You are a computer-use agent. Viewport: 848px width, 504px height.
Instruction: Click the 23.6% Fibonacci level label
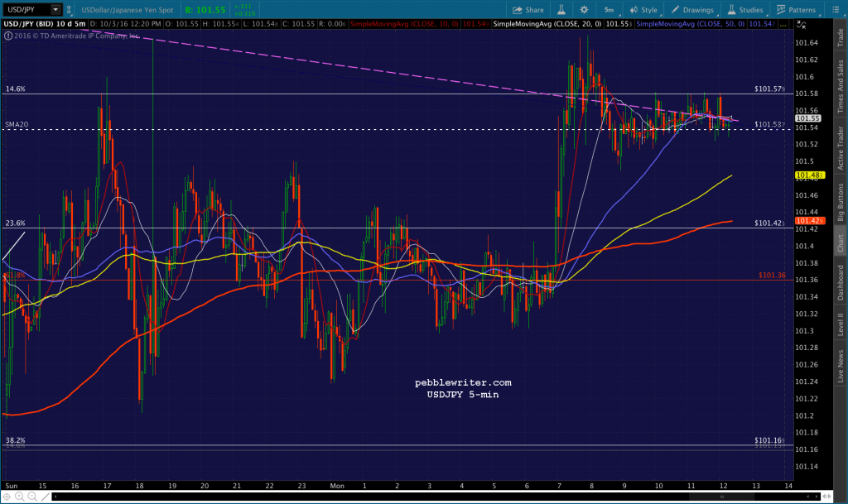click(x=16, y=223)
